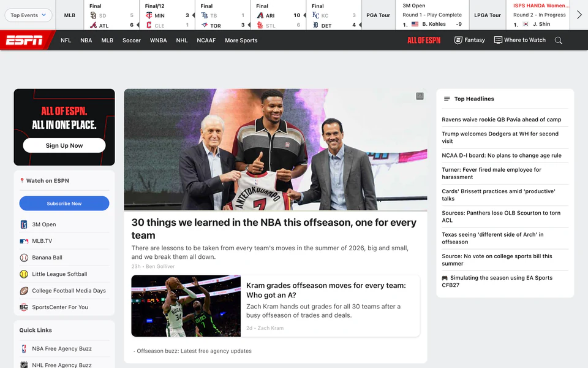Open the Top Events dropdown
This screenshot has height=368, width=588.
28,15
